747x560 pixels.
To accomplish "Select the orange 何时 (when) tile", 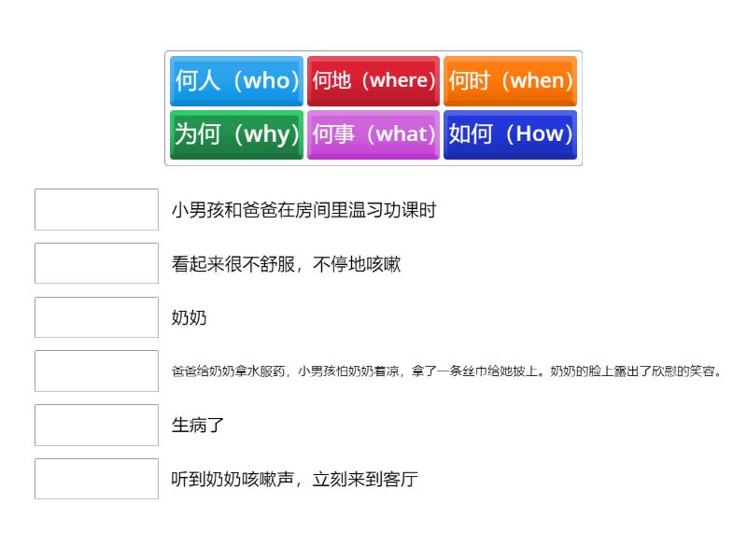I will pos(511,81).
